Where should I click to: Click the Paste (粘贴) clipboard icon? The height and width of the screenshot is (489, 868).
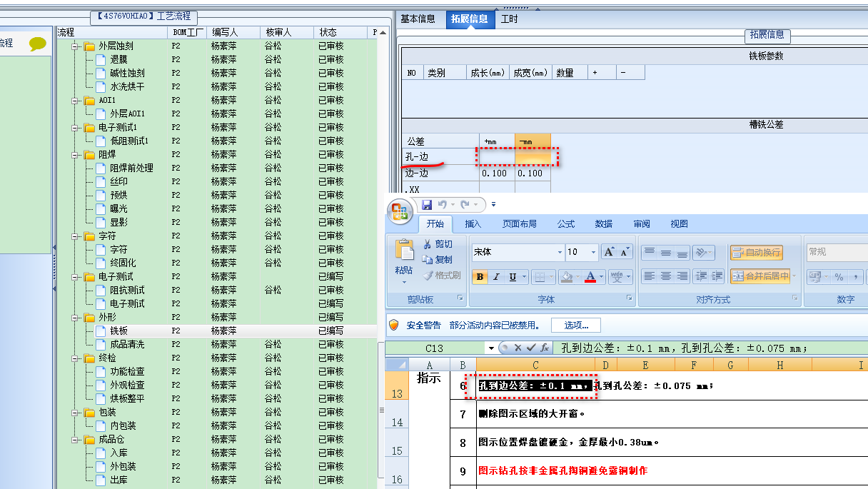[404, 251]
